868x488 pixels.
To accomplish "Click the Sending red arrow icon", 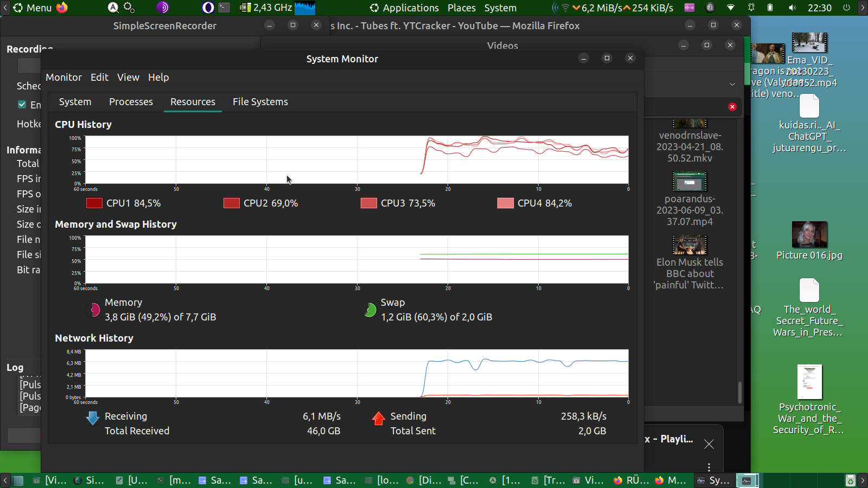I will 379,418.
